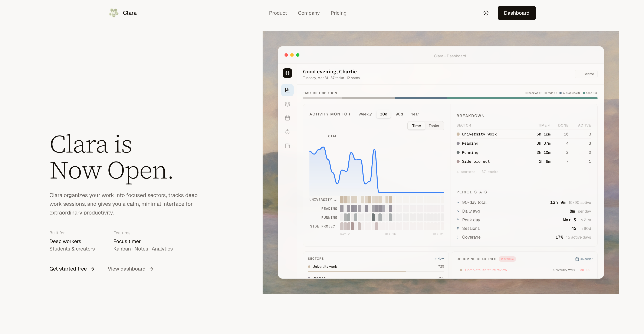The image size is (644, 334).
Task: Switch activity chart to Tasks view
Action: point(434,126)
